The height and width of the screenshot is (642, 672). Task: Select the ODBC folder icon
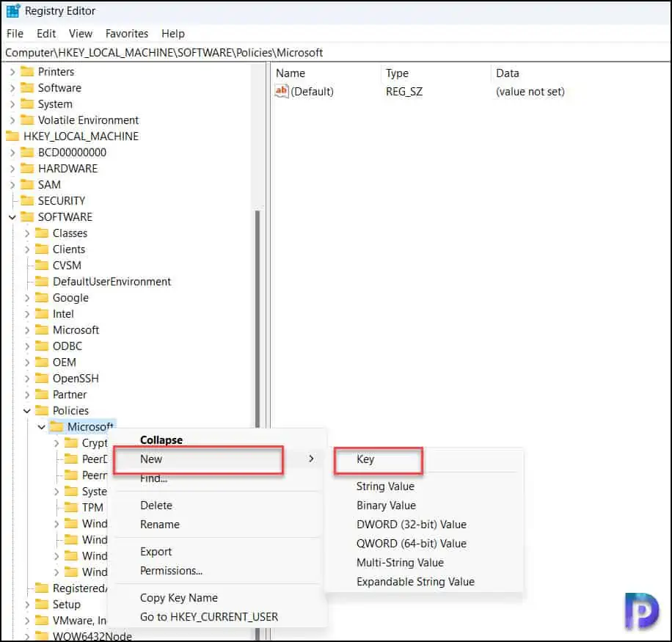tap(42, 346)
